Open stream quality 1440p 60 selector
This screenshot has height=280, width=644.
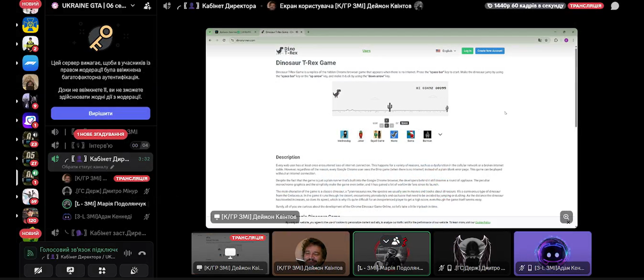(525, 6)
